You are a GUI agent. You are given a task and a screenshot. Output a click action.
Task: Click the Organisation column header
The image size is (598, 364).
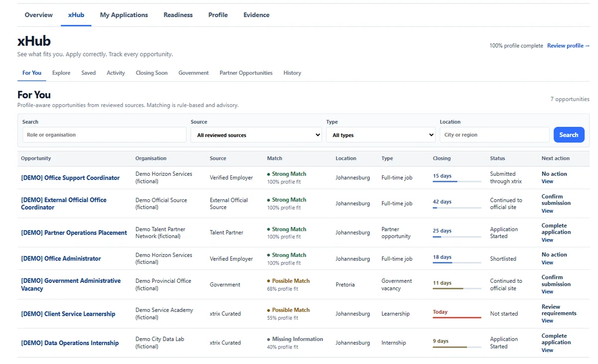click(x=151, y=158)
